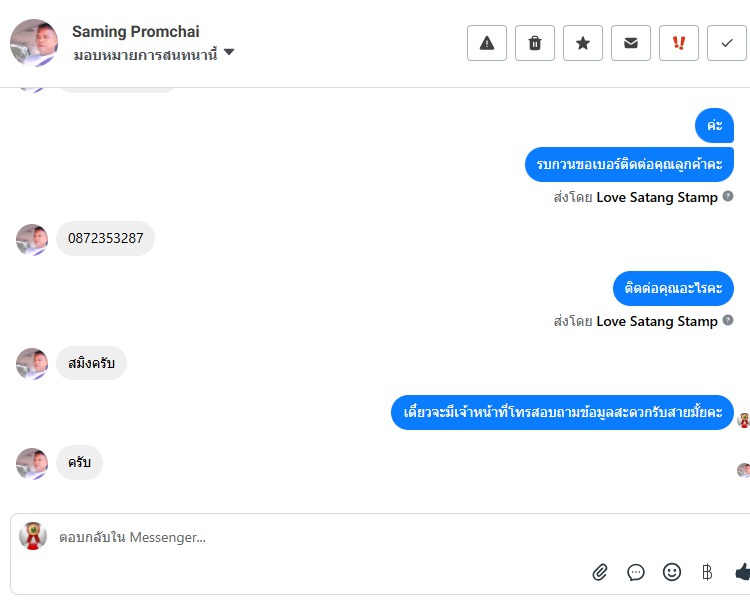Image resolution: width=750 pixels, height=606 pixels.
Task: Expand the assign conversation dropdown arrow
Action: (x=229, y=53)
